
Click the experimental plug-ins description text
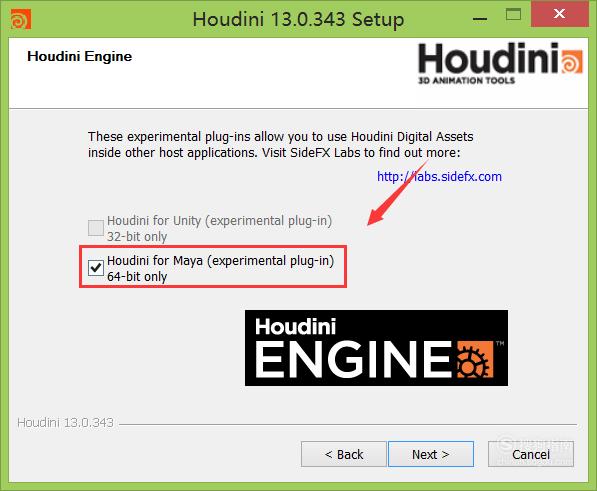(281, 145)
